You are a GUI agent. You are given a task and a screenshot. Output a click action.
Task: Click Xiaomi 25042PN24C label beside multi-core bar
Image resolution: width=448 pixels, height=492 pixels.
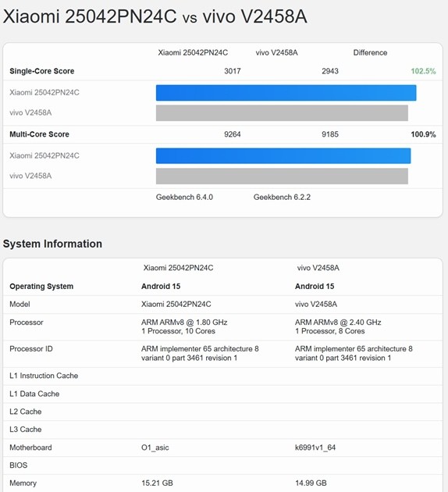[x=44, y=155]
